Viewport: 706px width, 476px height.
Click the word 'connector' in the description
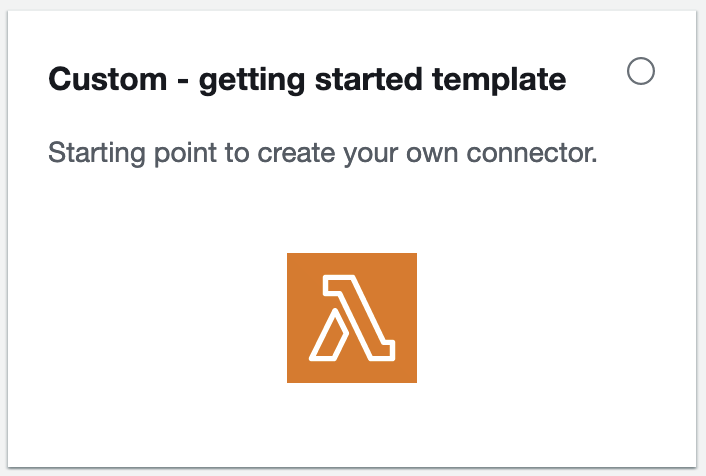tap(529, 154)
